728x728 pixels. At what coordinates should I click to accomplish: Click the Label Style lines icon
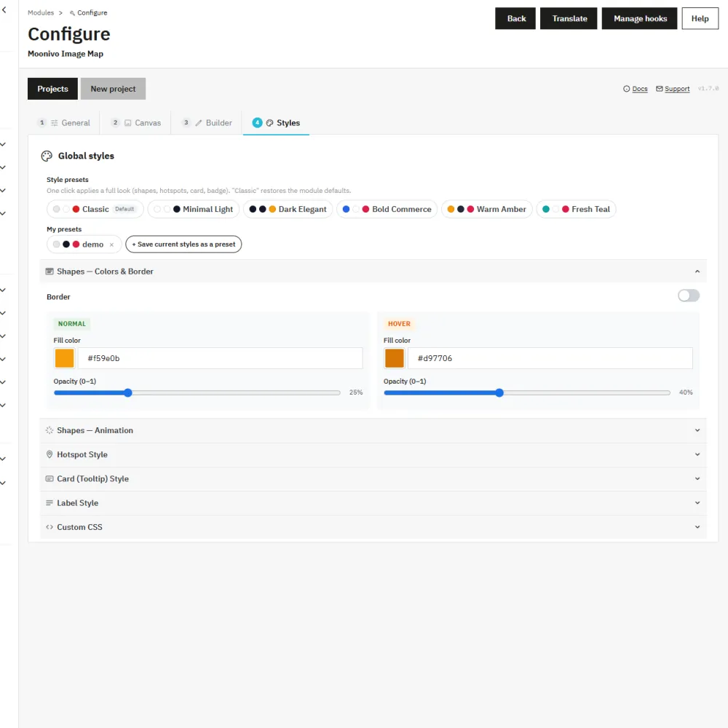point(50,503)
